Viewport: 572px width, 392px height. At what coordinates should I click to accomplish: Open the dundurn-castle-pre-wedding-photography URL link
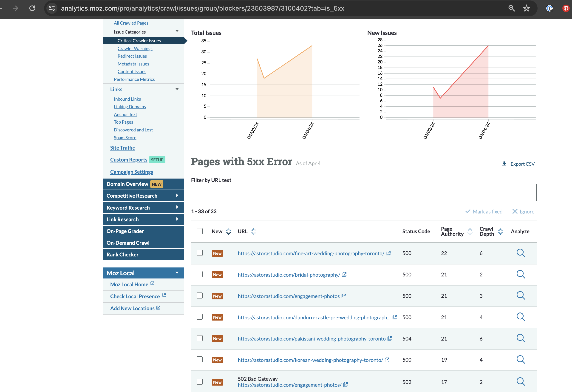pos(314,317)
